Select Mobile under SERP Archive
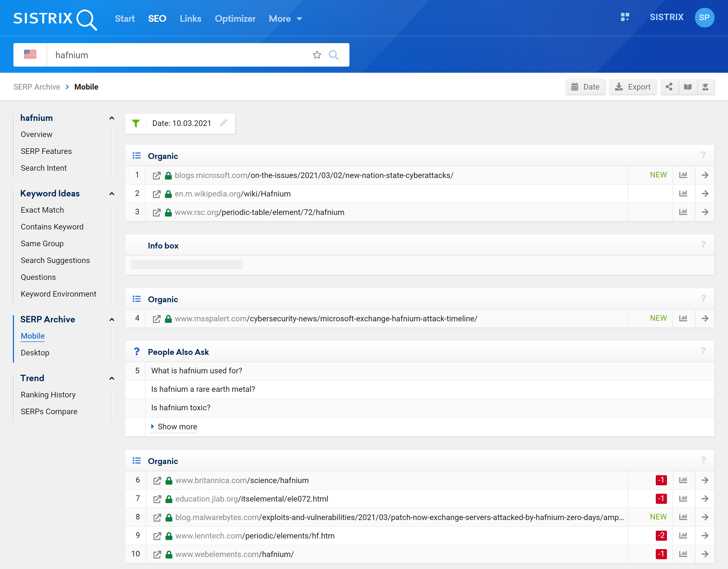This screenshot has height=569, width=728. (x=33, y=336)
